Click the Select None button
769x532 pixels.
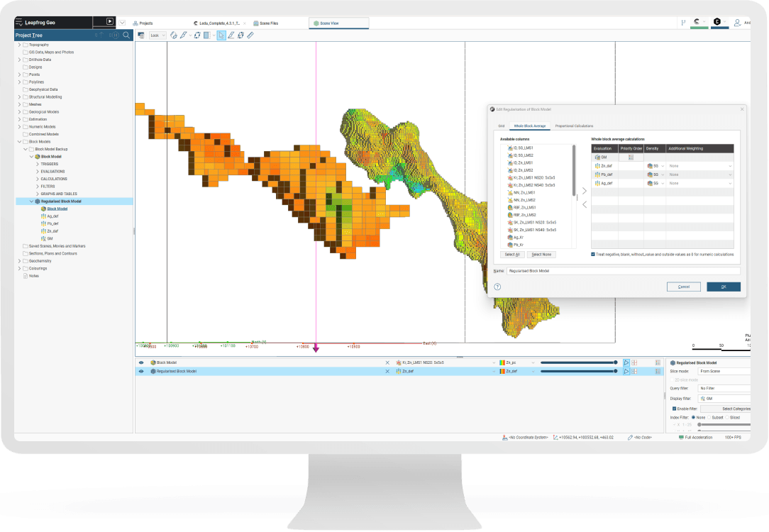pos(541,255)
